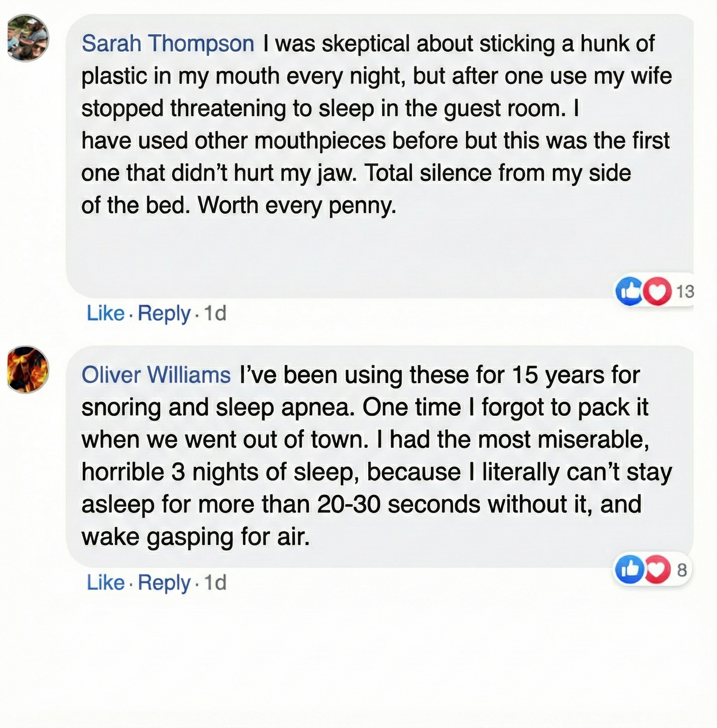Click the thumbs-up reaction icon on Oliver's comment

click(x=629, y=570)
